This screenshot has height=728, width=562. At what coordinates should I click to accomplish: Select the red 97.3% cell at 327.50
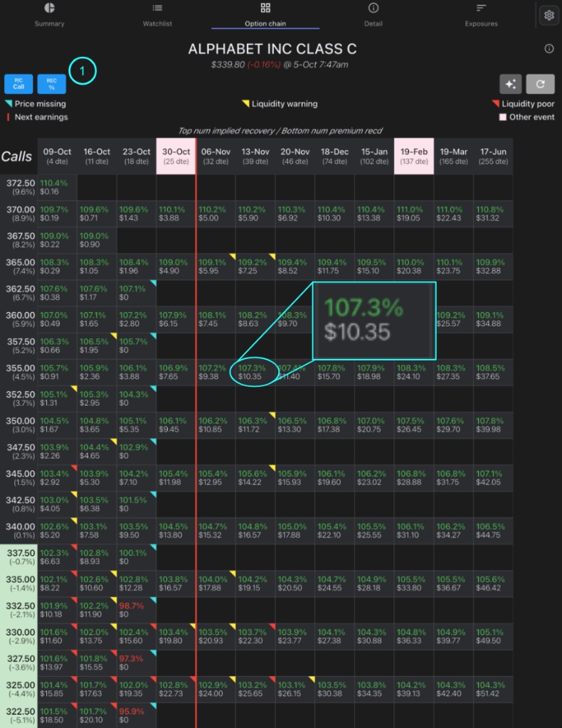[137, 663]
